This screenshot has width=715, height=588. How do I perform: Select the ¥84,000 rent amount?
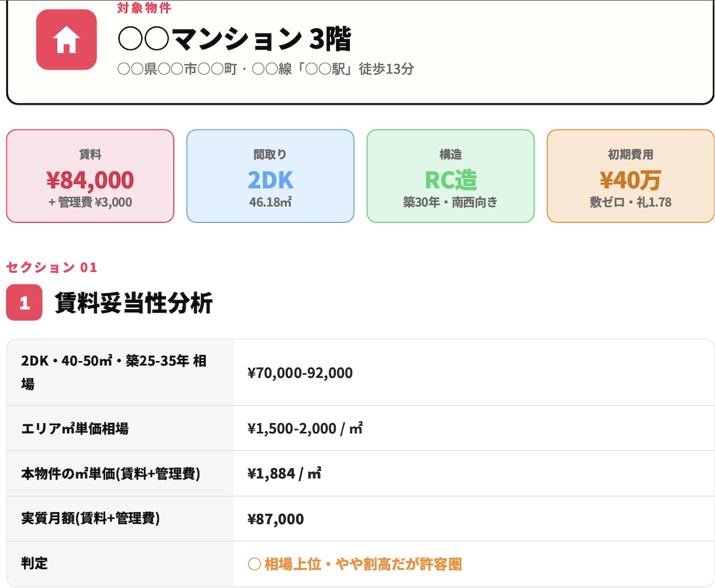[x=90, y=180]
